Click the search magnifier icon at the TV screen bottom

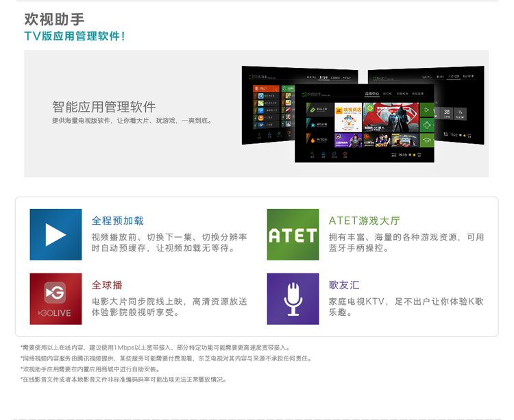(312, 154)
